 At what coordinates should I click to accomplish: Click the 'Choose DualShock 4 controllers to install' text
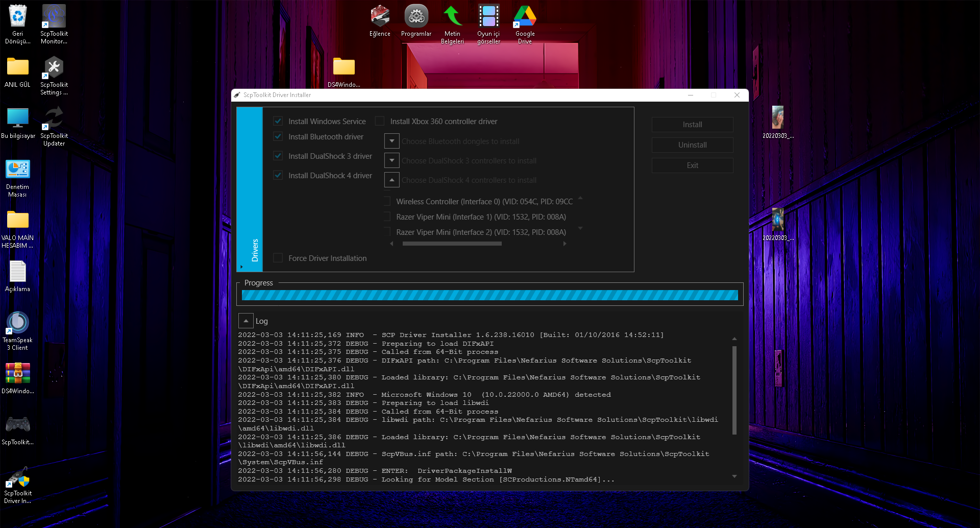(469, 180)
